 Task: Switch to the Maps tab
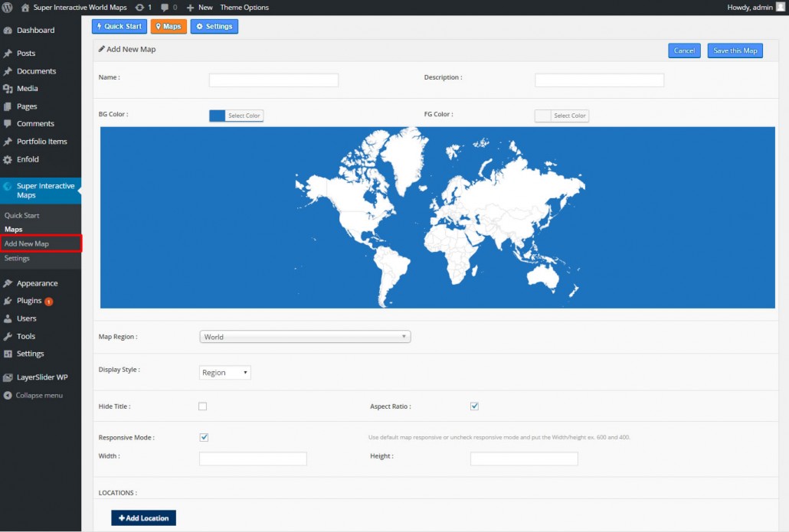click(x=169, y=25)
